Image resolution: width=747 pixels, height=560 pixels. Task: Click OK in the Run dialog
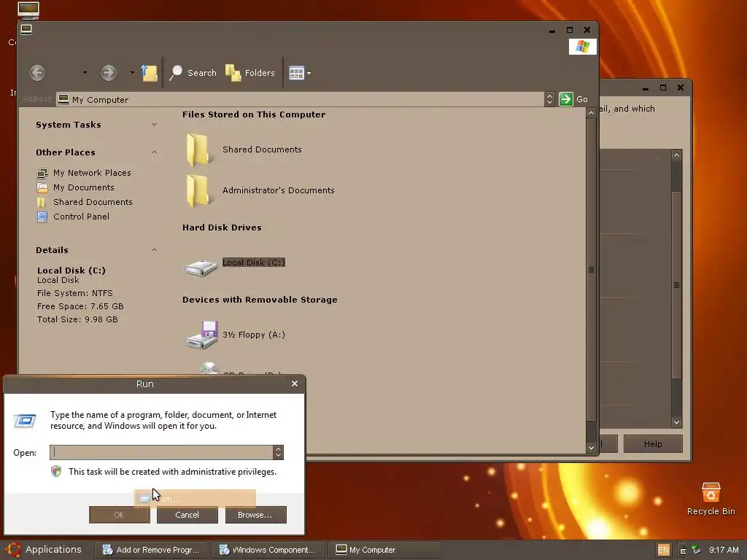(119, 515)
